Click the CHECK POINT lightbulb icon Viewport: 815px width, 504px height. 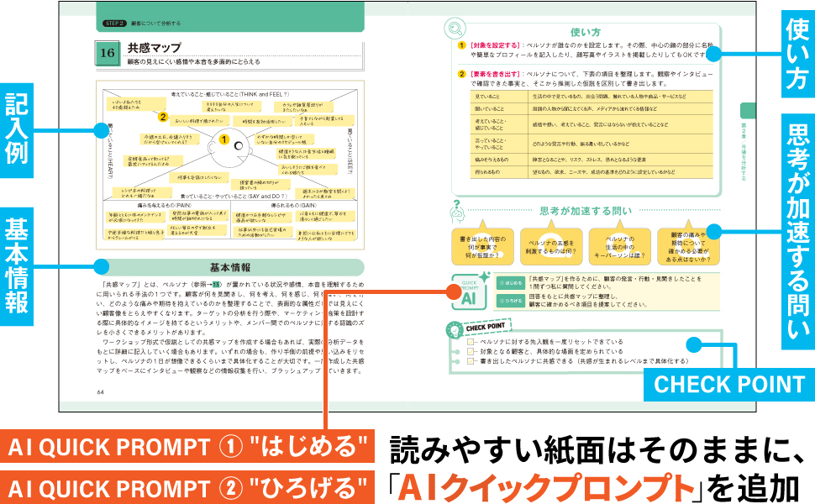[455, 329]
